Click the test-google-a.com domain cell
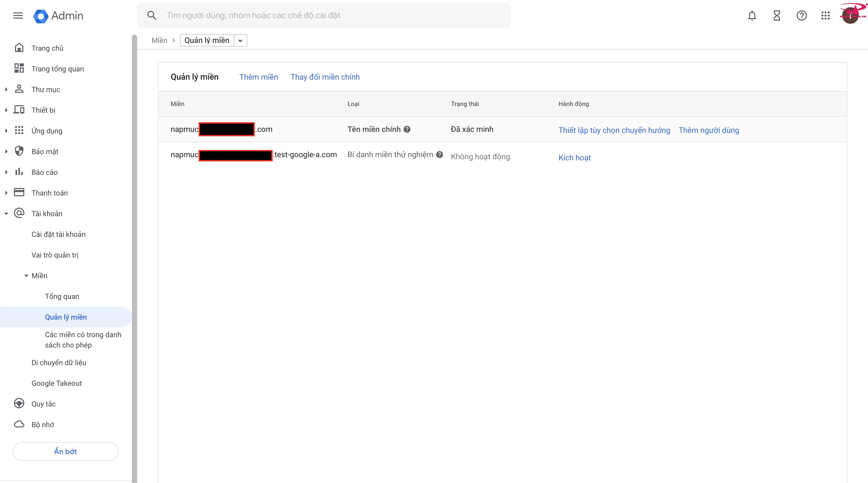 pyautogui.click(x=253, y=155)
